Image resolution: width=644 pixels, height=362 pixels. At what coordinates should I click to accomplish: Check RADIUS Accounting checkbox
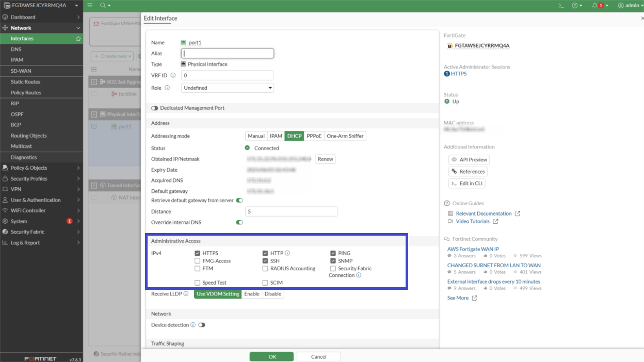coord(265,269)
